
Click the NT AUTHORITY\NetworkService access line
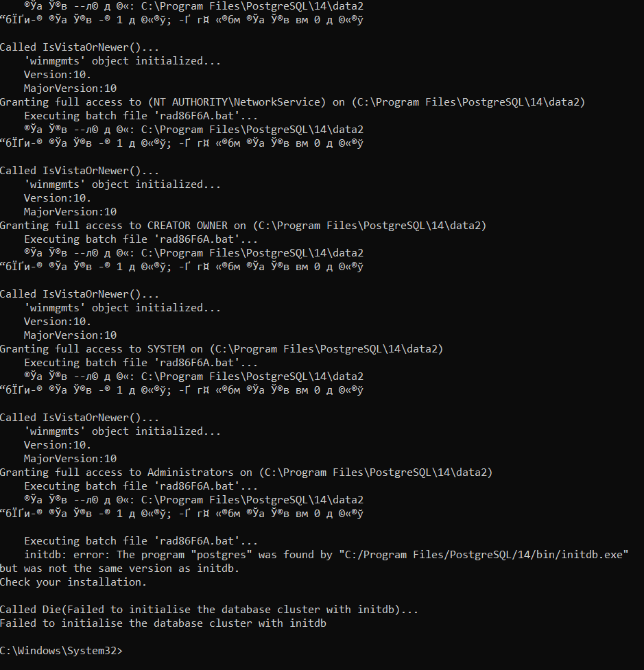[292, 102]
